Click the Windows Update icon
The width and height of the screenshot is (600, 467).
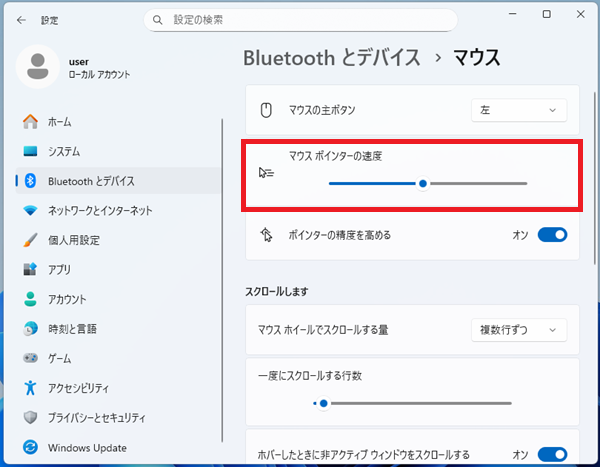point(30,447)
